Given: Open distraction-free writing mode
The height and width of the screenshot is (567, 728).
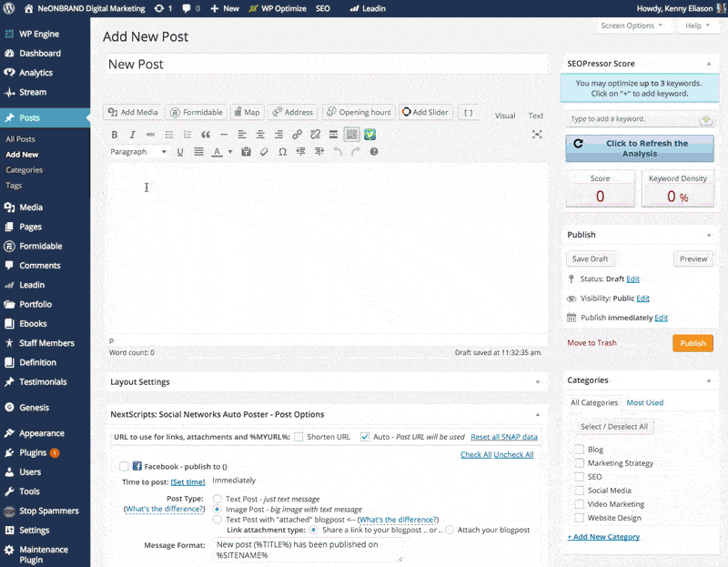Looking at the screenshot, I should point(537,135).
